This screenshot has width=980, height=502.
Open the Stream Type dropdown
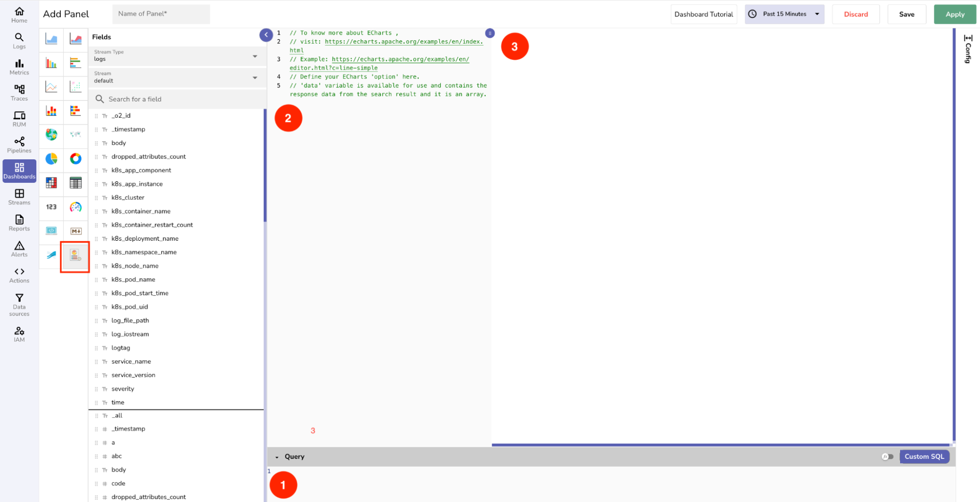176,56
